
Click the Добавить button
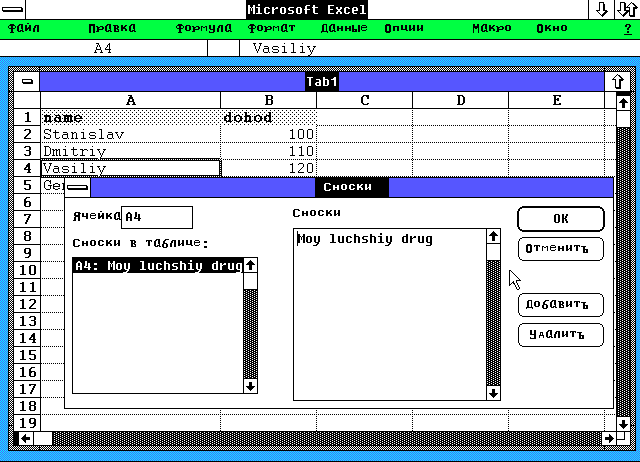[560, 304]
